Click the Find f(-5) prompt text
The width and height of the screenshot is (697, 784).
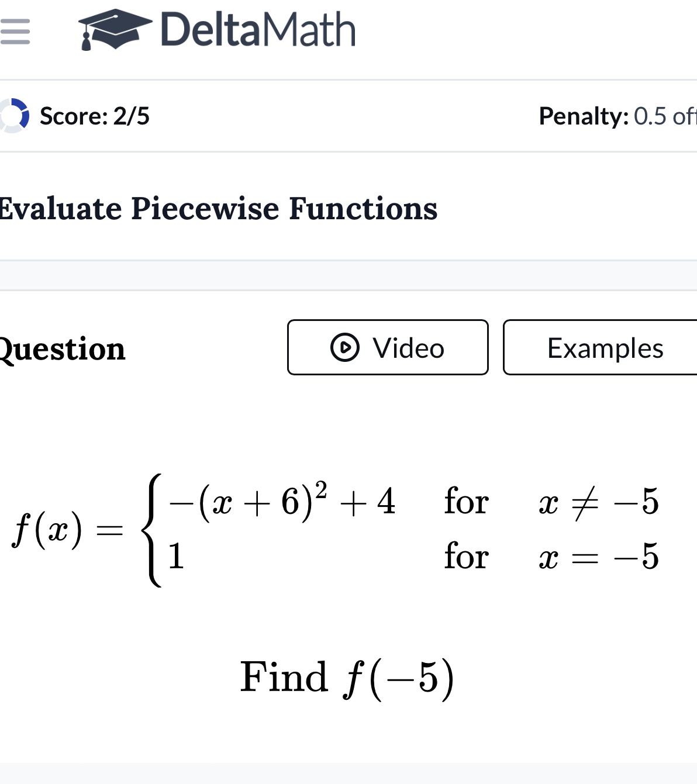(347, 677)
